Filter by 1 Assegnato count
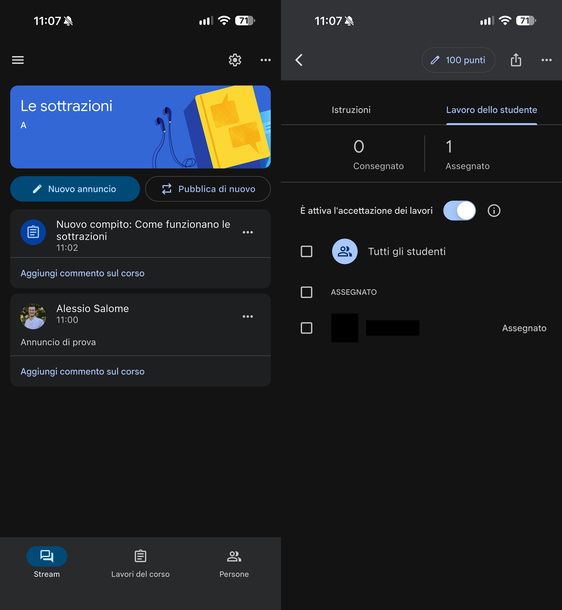 pos(467,155)
